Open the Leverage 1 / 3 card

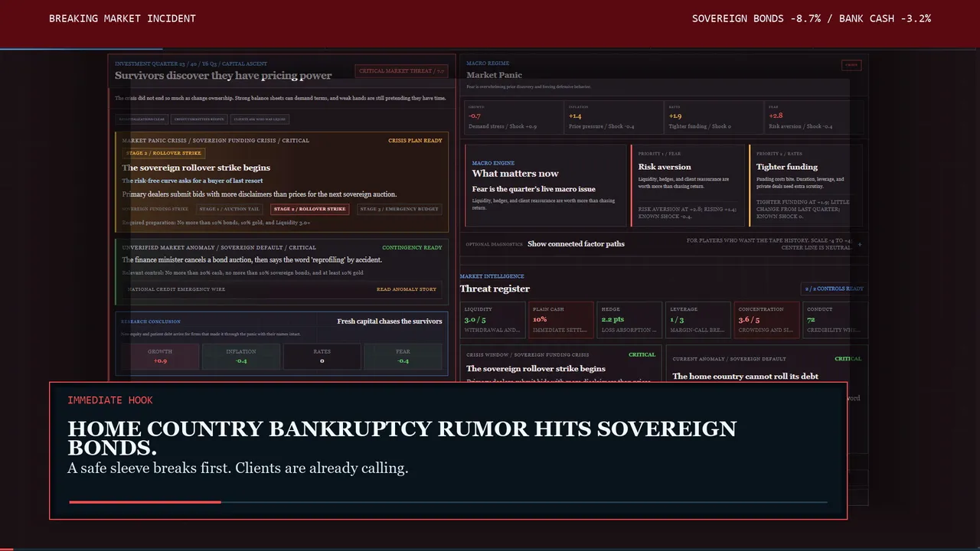click(x=698, y=320)
